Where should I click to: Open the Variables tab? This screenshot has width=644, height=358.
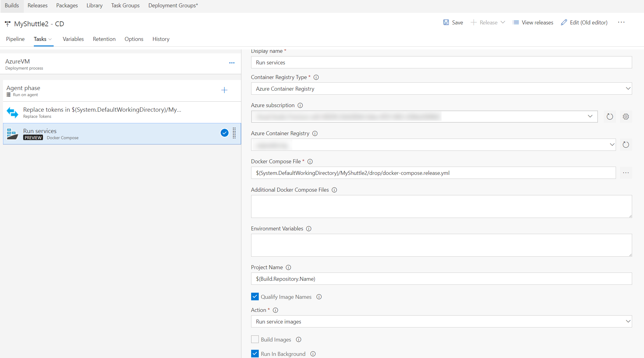pos(73,39)
